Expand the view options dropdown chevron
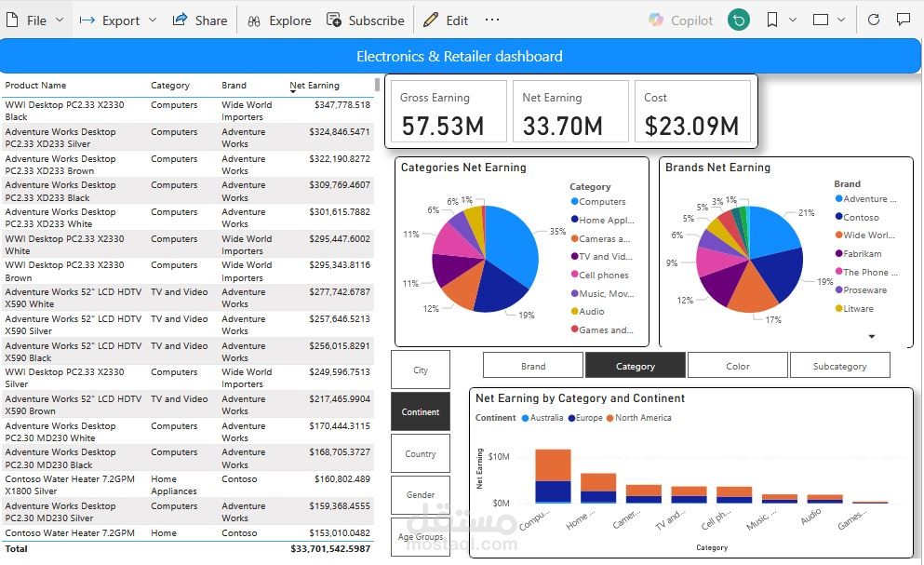924x565 pixels. [x=841, y=20]
